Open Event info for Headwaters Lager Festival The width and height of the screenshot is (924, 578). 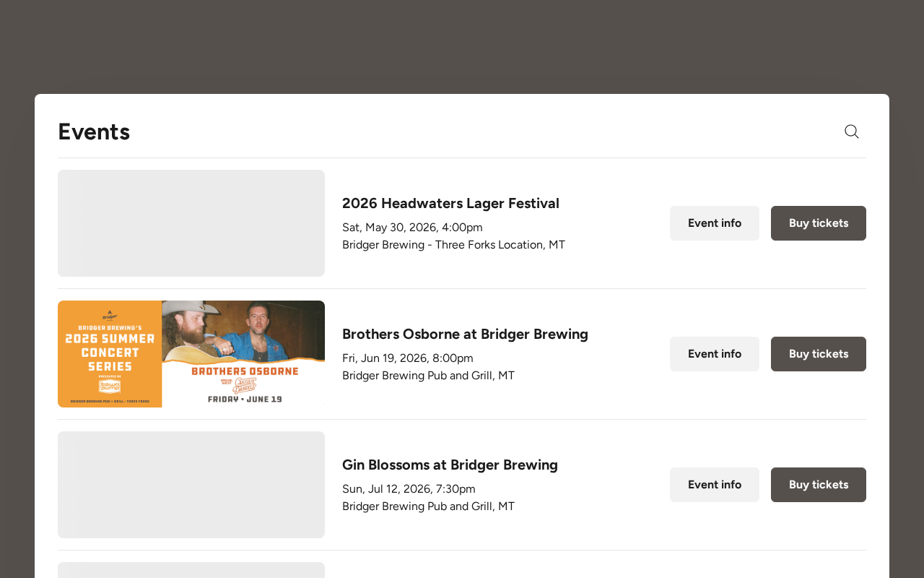715,223
